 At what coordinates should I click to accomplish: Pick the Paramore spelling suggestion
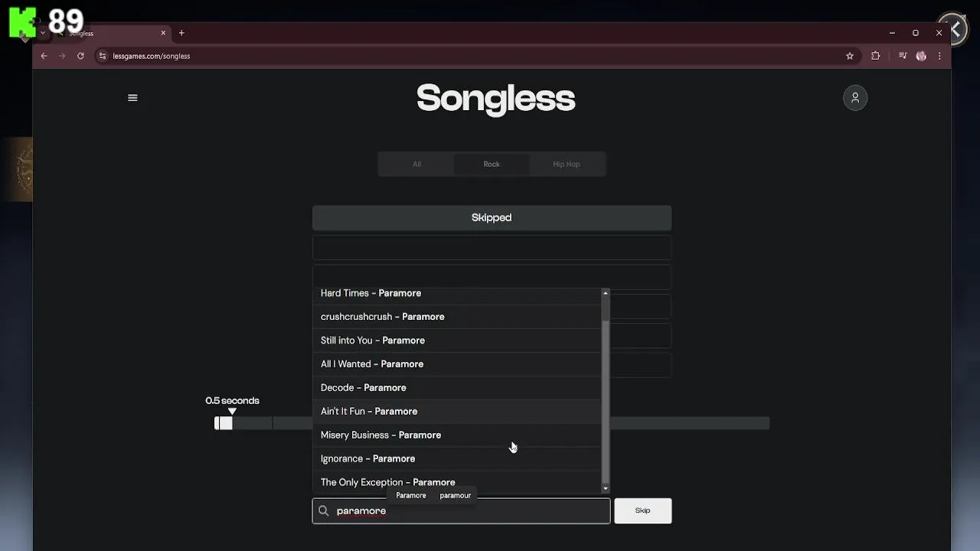click(410, 495)
